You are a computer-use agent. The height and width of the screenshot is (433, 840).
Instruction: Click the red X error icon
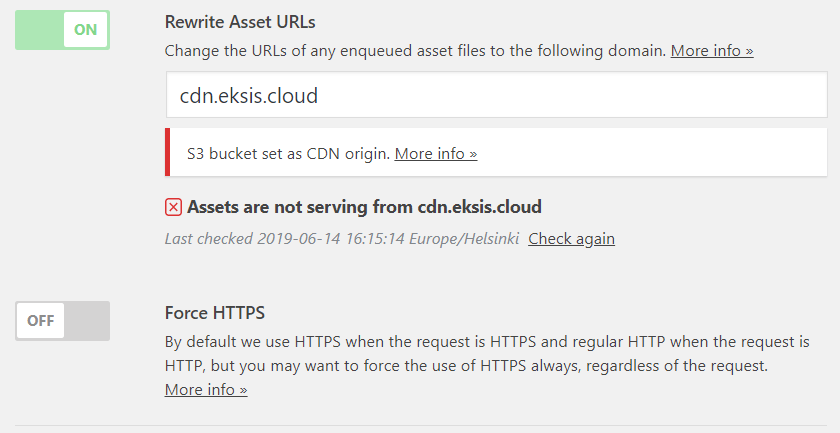173,207
